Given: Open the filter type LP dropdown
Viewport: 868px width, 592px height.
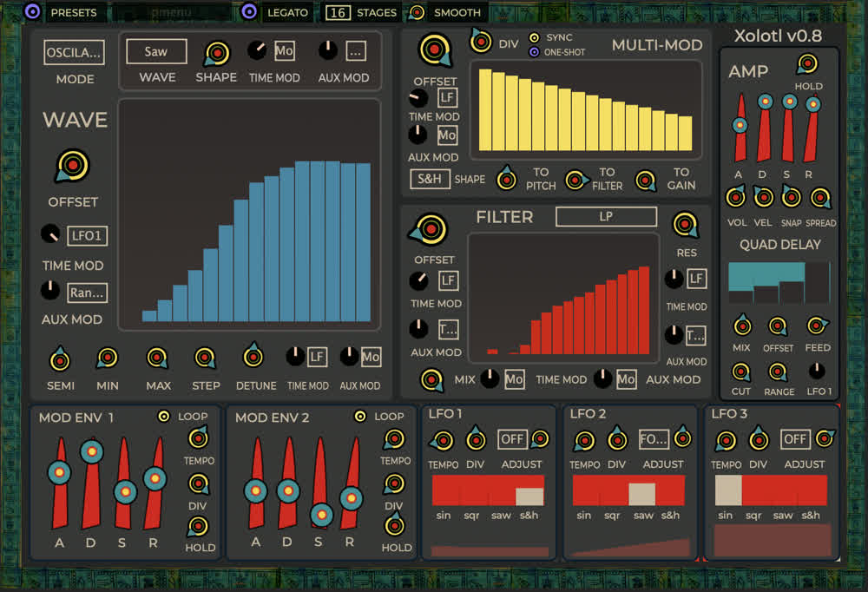Looking at the screenshot, I should coord(606,216).
